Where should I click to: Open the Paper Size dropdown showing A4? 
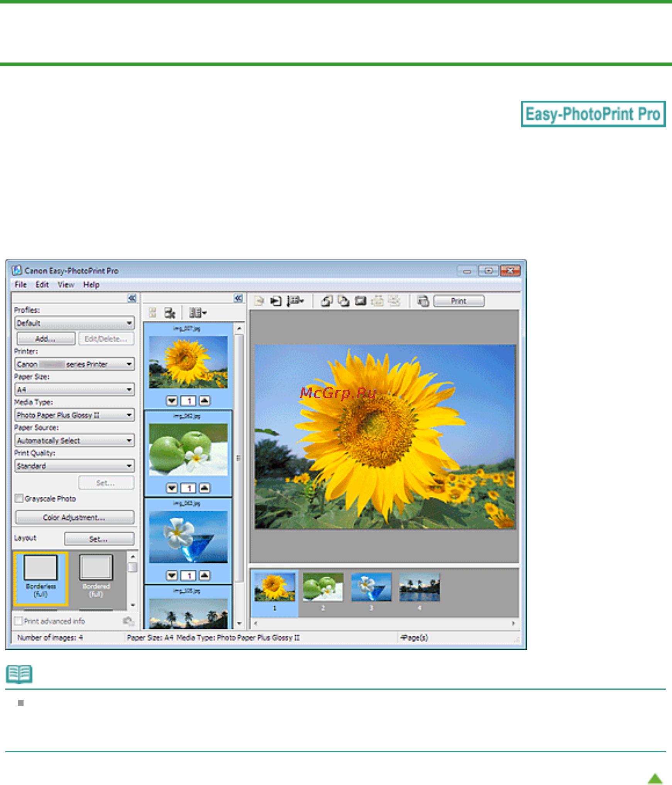(74, 389)
